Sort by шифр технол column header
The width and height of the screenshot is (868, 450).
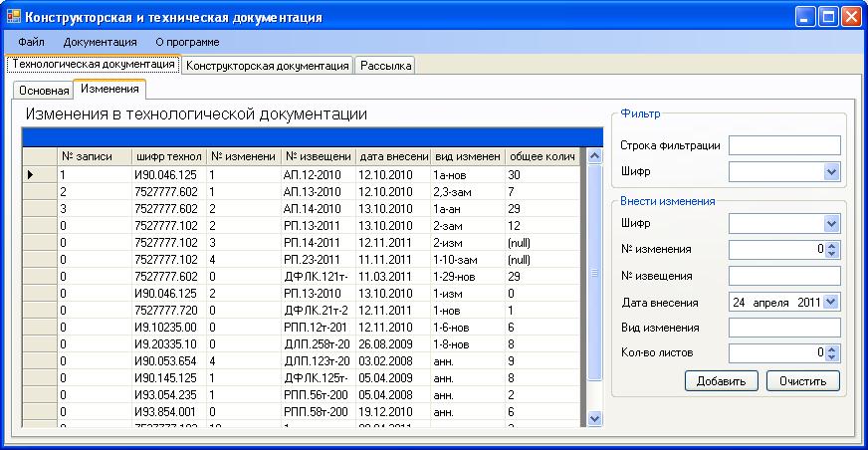(169, 156)
